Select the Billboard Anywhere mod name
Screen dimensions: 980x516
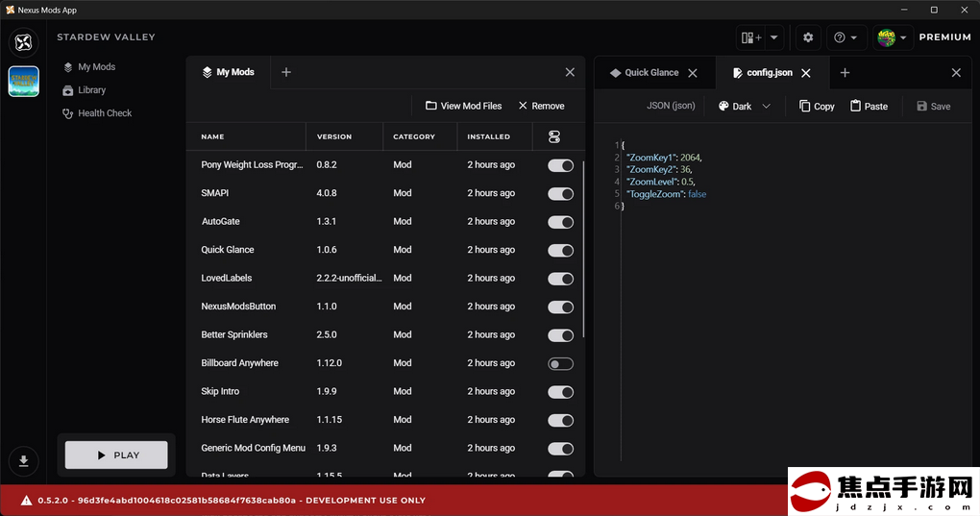click(x=239, y=363)
